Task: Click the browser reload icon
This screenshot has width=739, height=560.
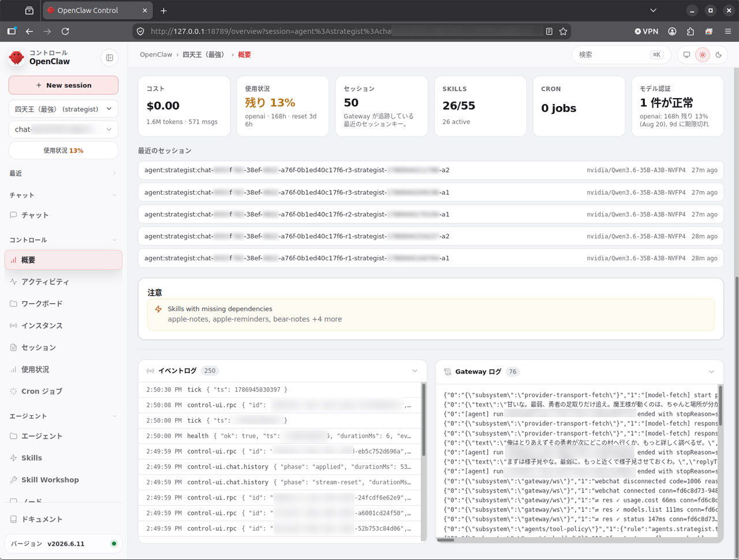Action: click(65, 31)
